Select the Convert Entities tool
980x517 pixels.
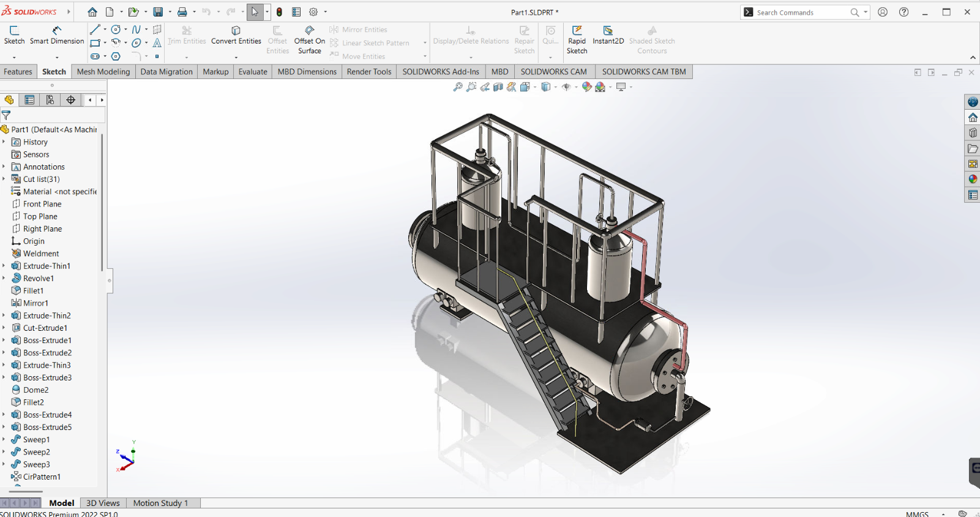(x=236, y=35)
